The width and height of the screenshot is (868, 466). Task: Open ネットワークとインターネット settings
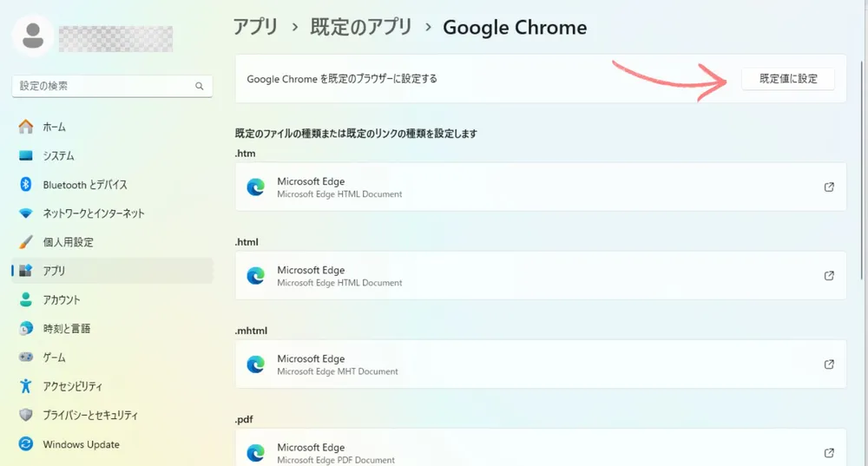tap(112, 213)
